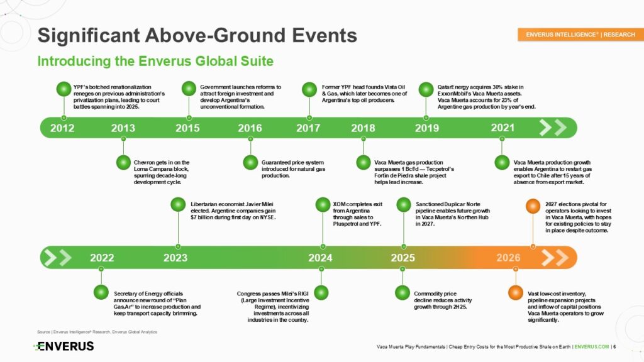
Task: Click the Libertarian economist Javier Milei text
Action: 233,211
